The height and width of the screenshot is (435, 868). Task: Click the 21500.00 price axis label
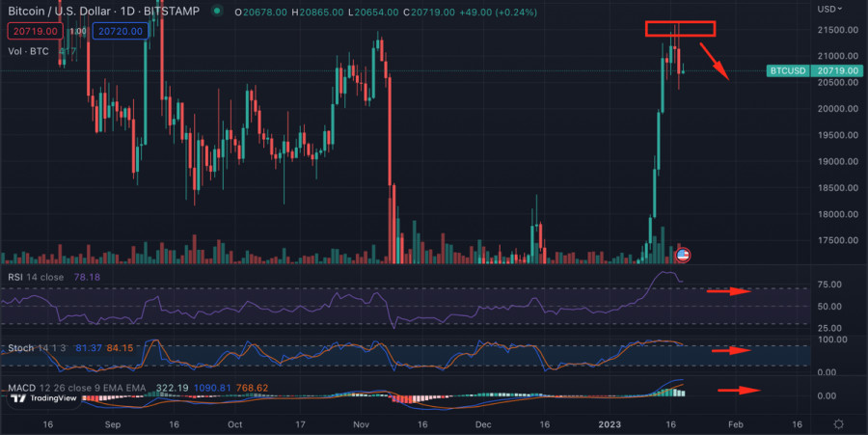click(837, 30)
